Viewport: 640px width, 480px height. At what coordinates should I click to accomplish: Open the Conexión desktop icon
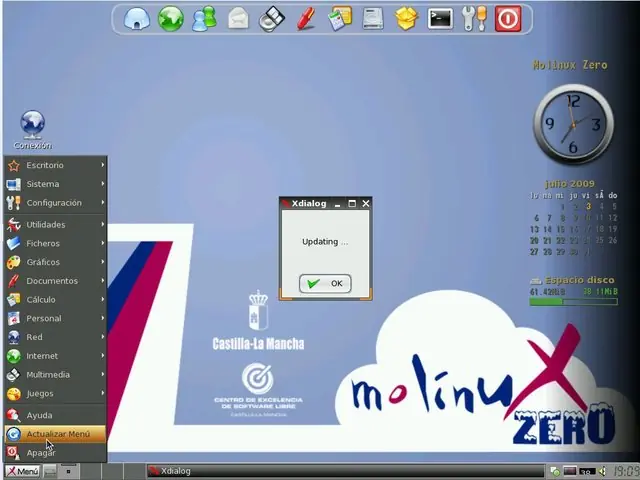(33, 130)
